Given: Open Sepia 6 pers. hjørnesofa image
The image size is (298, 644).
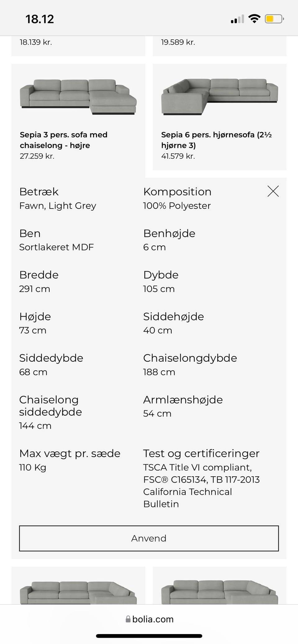Looking at the screenshot, I should coord(219,96).
